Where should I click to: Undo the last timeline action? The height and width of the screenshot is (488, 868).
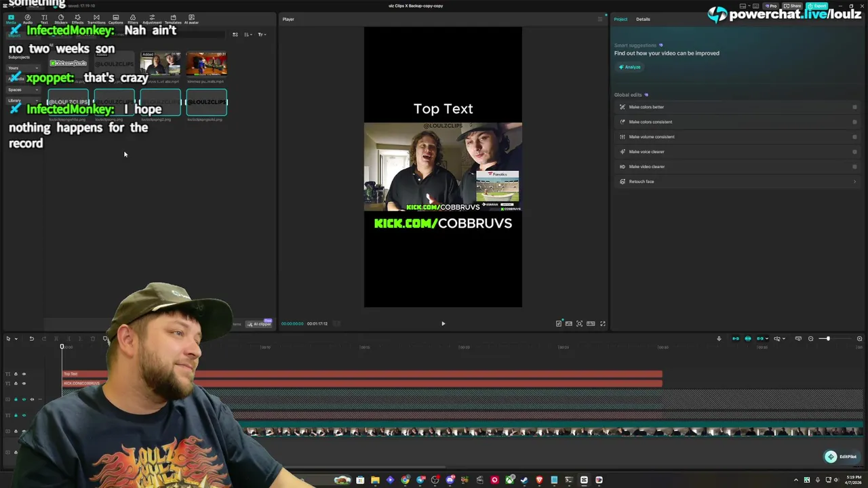click(31, 339)
